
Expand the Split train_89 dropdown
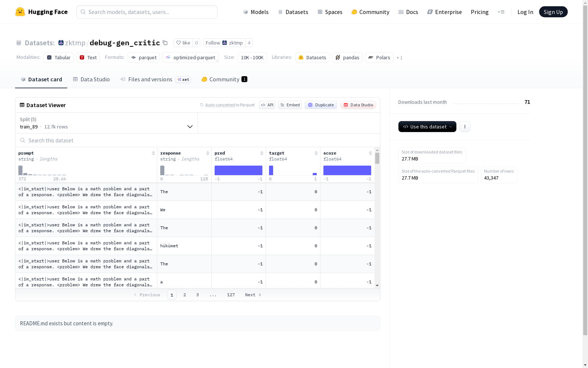107,123
